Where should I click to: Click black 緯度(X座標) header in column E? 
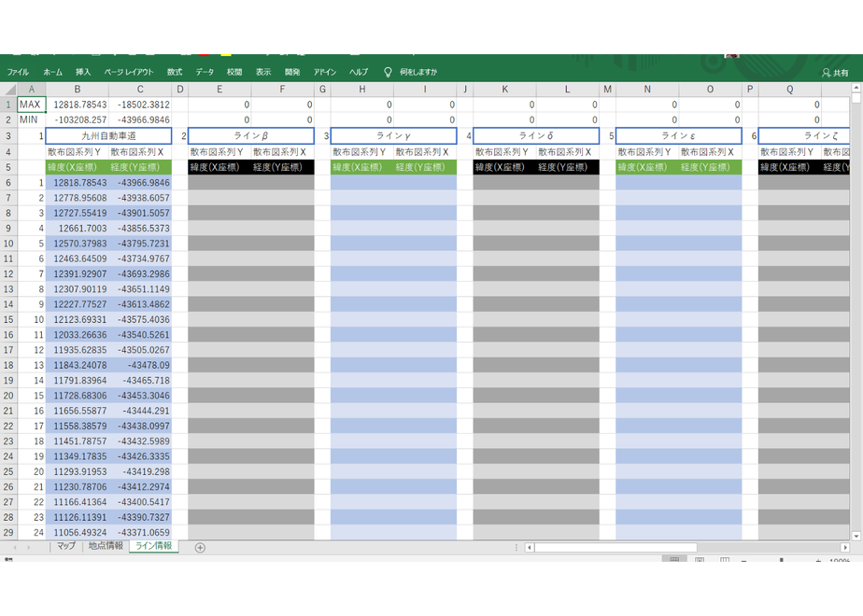coord(219,167)
